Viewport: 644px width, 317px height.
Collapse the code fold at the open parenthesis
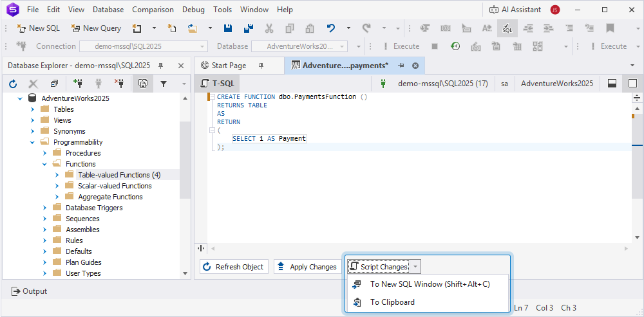click(x=212, y=131)
